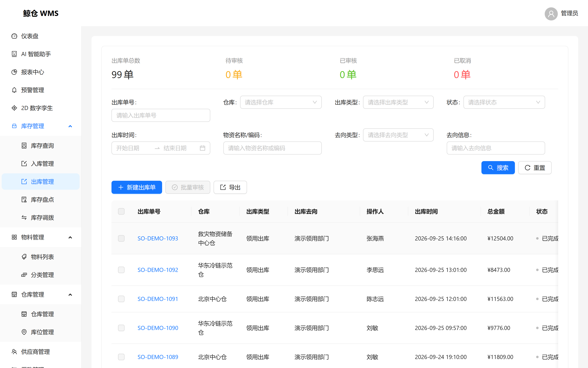Click the 搜索 search button
588x368 pixels.
498,168
